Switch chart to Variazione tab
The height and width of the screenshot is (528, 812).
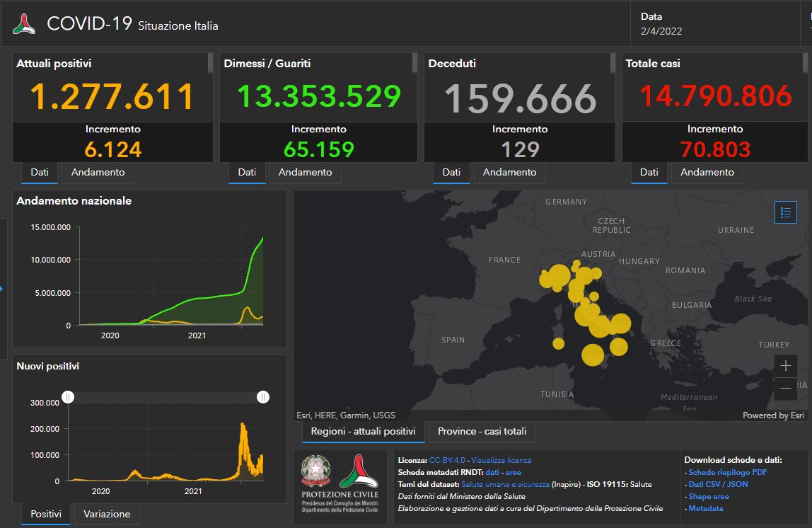[x=107, y=514]
